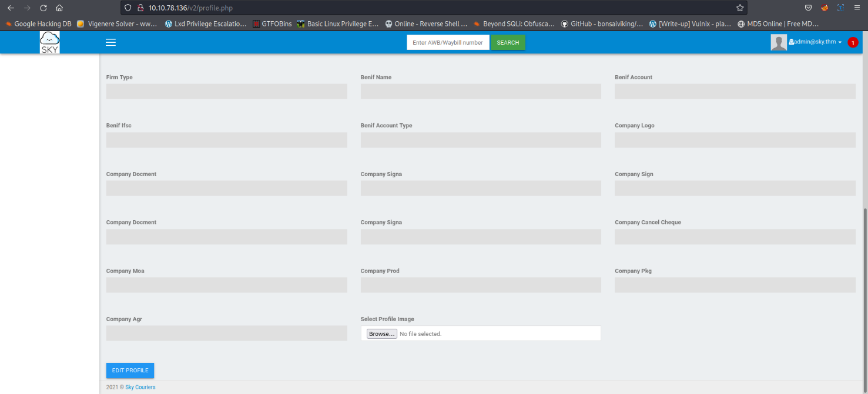Expand the admin@sky.thm account dropdown

click(816, 42)
